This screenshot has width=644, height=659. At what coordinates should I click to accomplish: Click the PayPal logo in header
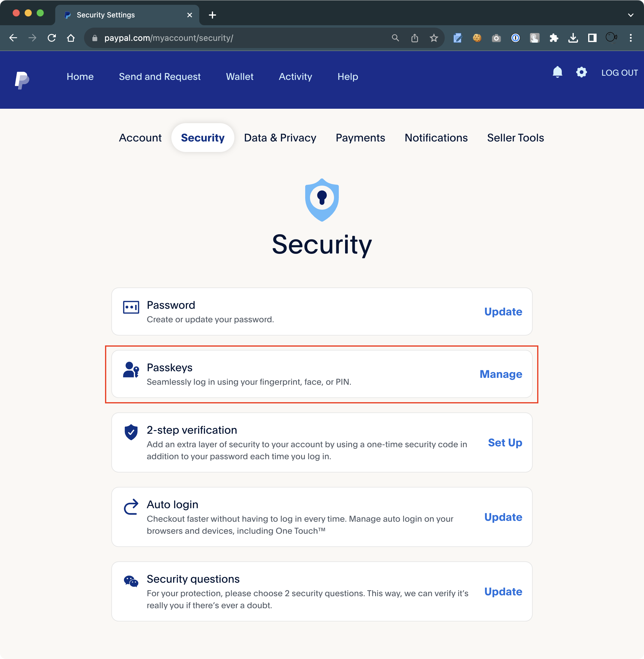click(22, 80)
